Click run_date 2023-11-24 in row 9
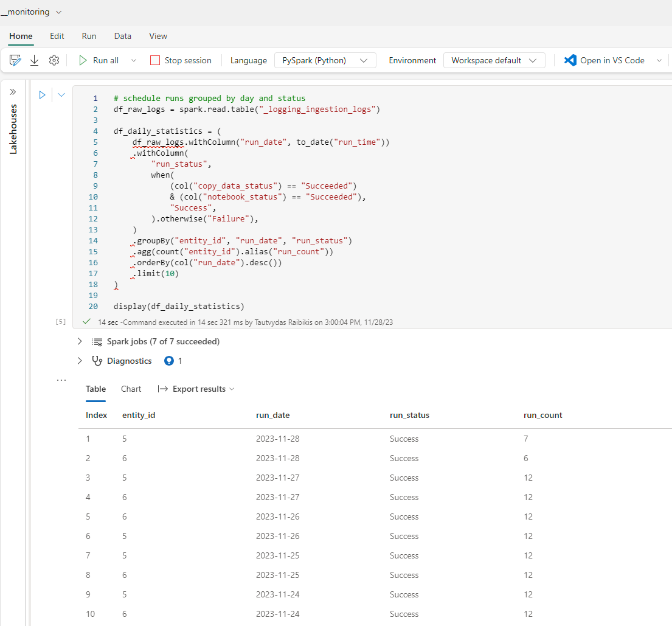This screenshot has height=626, width=672. coord(278,595)
